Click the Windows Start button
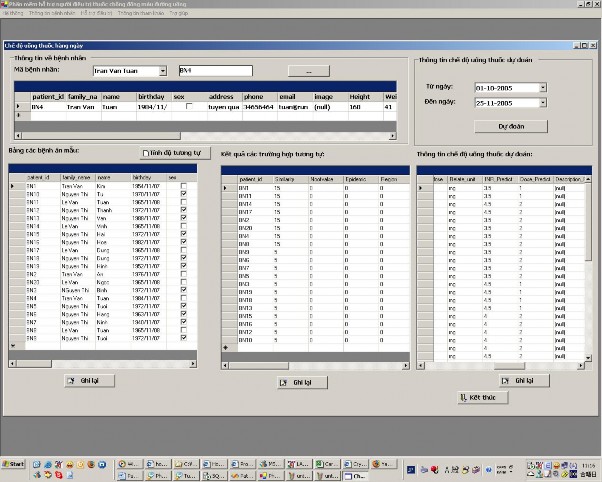602x482 pixels. (x=14, y=465)
